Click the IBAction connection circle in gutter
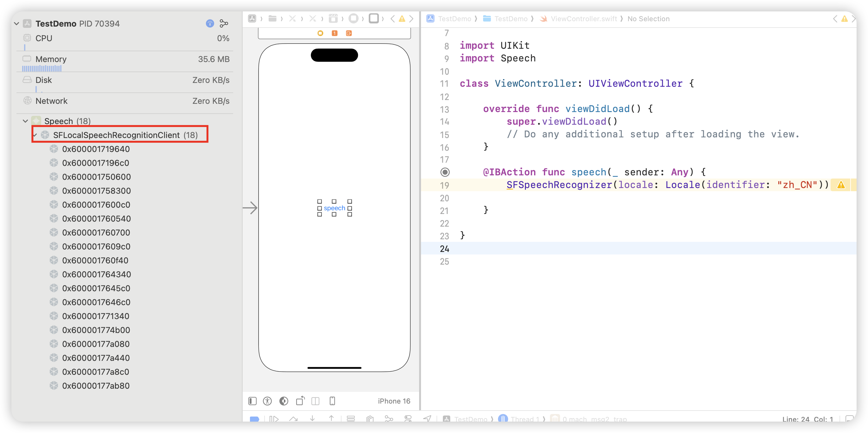The image size is (868, 433). click(x=445, y=173)
